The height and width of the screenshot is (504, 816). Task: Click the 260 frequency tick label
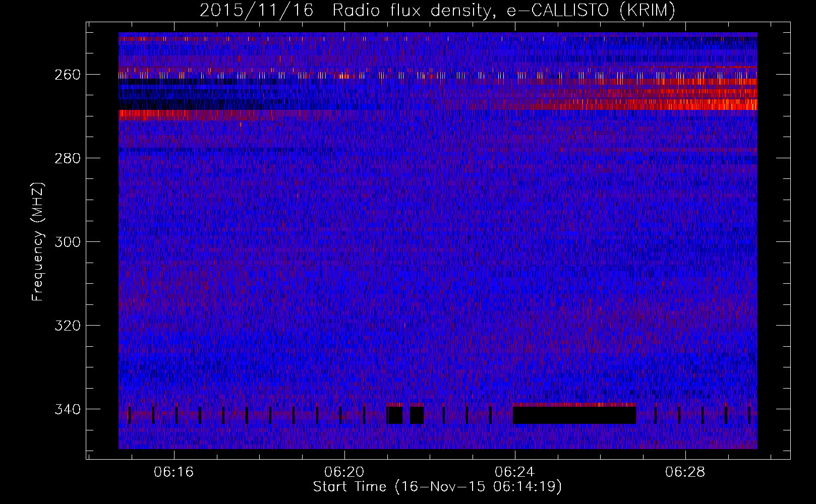67,75
